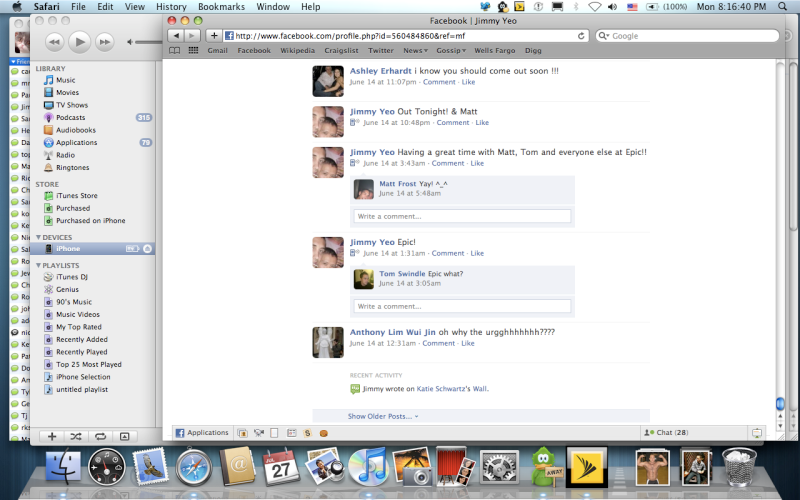Open Tom Swindle's profile link
Viewport: 800px width, 500px height.
(x=402, y=273)
